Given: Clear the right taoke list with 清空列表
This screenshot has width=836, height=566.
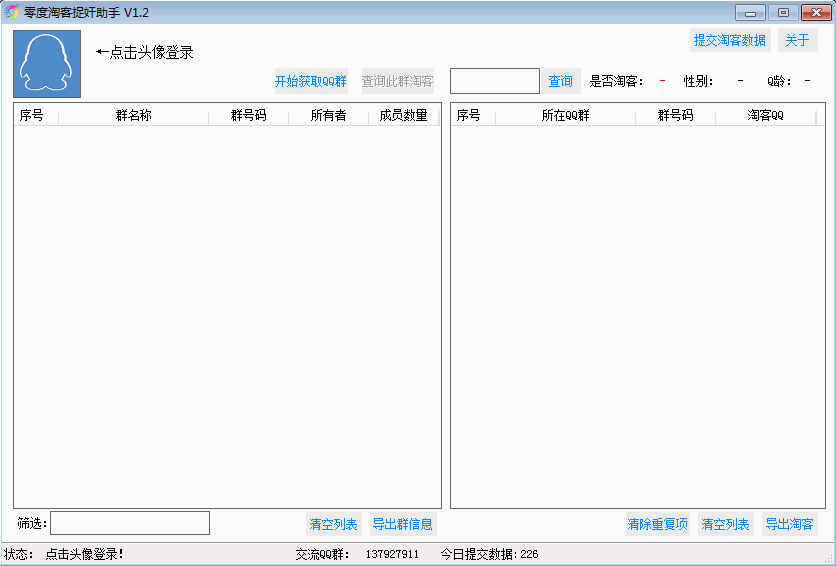Looking at the screenshot, I should click(x=725, y=524).
